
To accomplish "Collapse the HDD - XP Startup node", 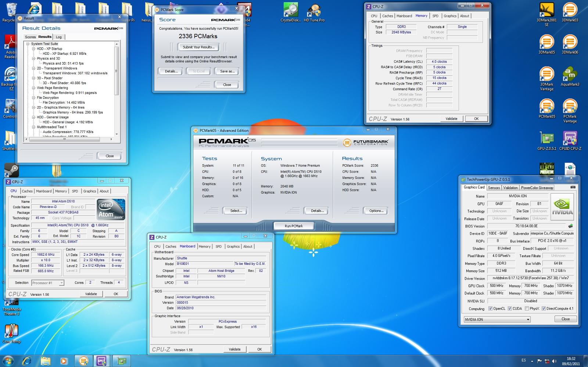I will click(34, 48).
